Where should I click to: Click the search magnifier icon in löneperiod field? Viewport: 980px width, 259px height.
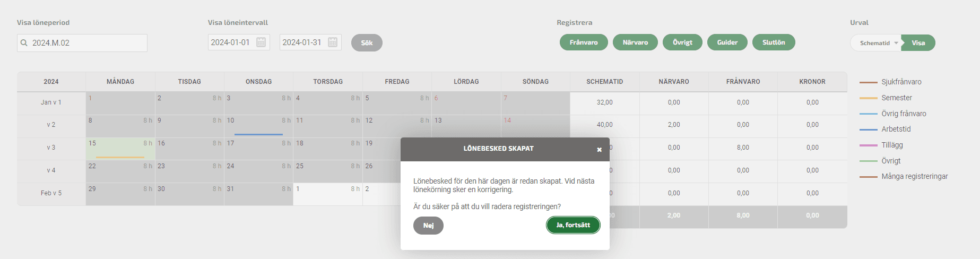tap(24, 43)
